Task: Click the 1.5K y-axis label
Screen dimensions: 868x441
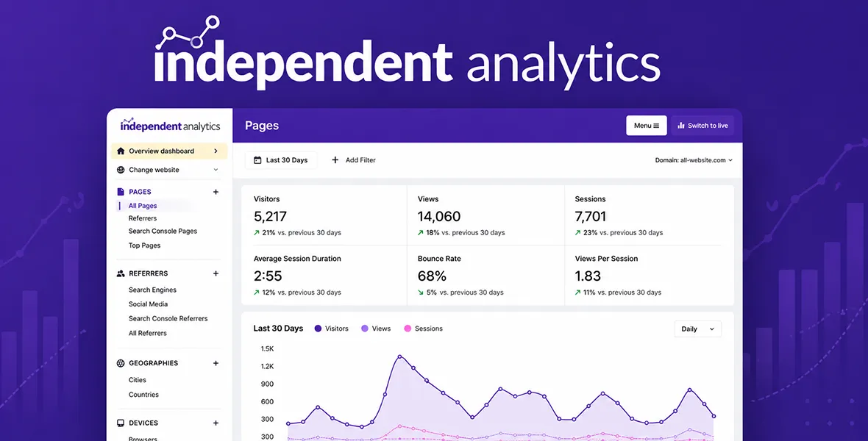Action: pos(267,349)
